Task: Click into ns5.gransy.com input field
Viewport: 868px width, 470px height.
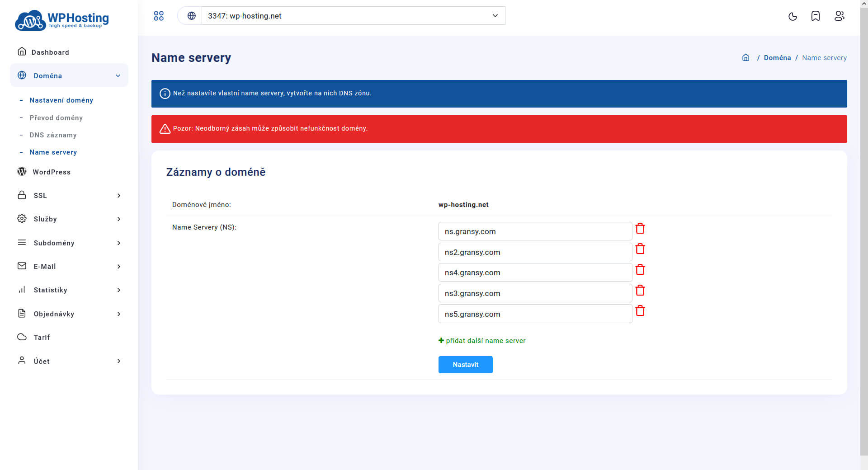Action: (x=535, y=314)
